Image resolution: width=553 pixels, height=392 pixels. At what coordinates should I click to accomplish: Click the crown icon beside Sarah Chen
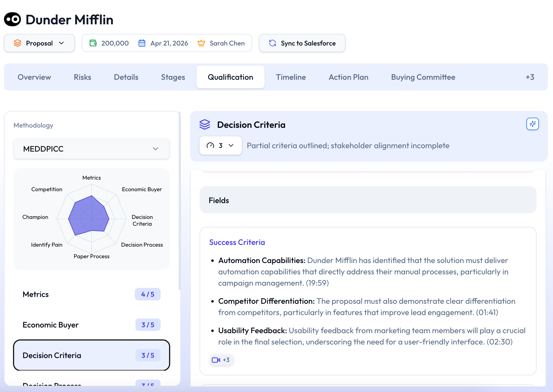(201, 43)
